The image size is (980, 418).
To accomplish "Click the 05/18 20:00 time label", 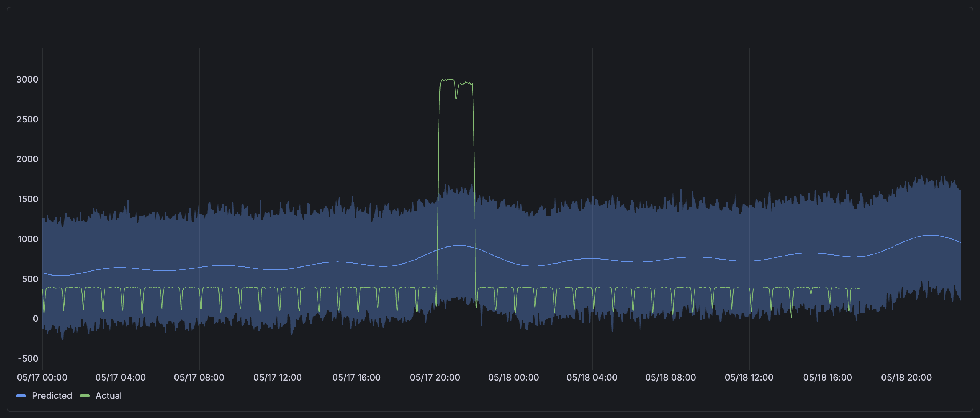I will click(x=906, y=377).
